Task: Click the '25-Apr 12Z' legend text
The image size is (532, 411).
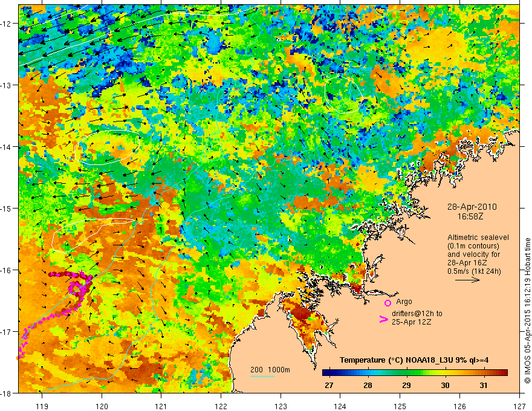Action: 411,322
